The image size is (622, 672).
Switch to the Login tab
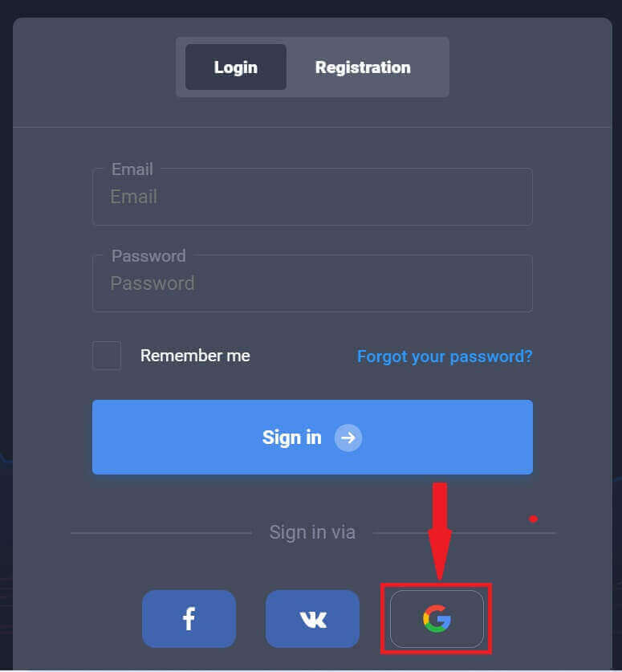236,67
